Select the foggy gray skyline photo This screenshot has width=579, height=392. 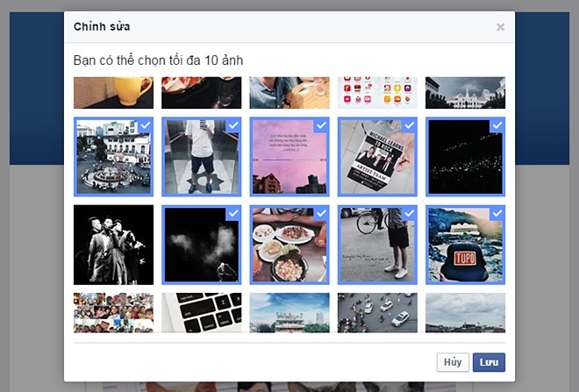465,312
